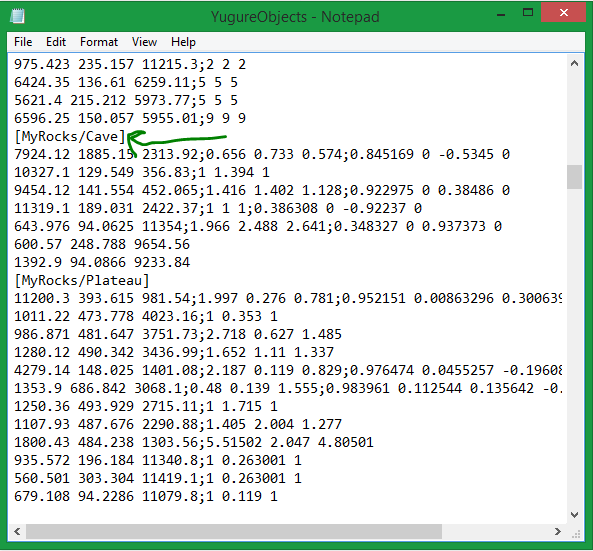Viewport: 593px width, 551px height.
Task: Click the vertical scrollbar up arrow
Action: tap(574, 64)
